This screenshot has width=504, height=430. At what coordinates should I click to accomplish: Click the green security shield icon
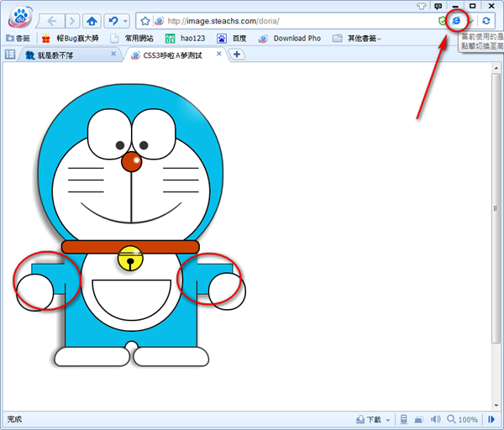[443, 20]
